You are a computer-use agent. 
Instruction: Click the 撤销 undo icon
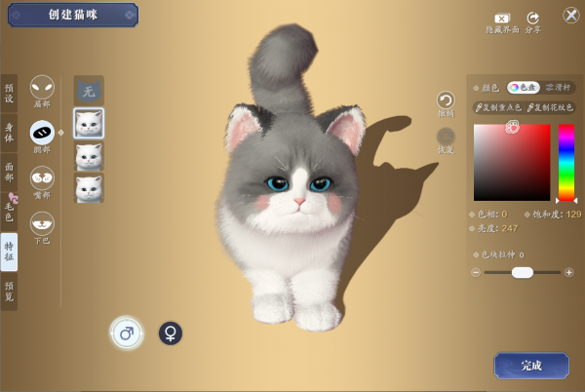(446, 100)
